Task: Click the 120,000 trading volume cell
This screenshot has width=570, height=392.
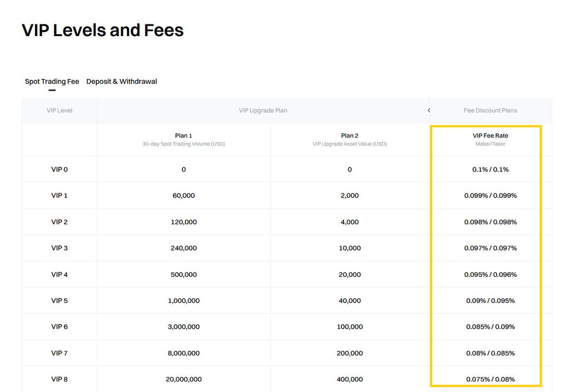Action: (184, 222)
